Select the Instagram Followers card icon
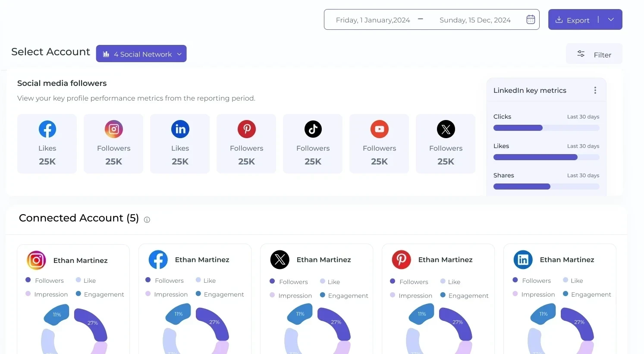This screenshot has height=354, width=644. click(114, 129)
